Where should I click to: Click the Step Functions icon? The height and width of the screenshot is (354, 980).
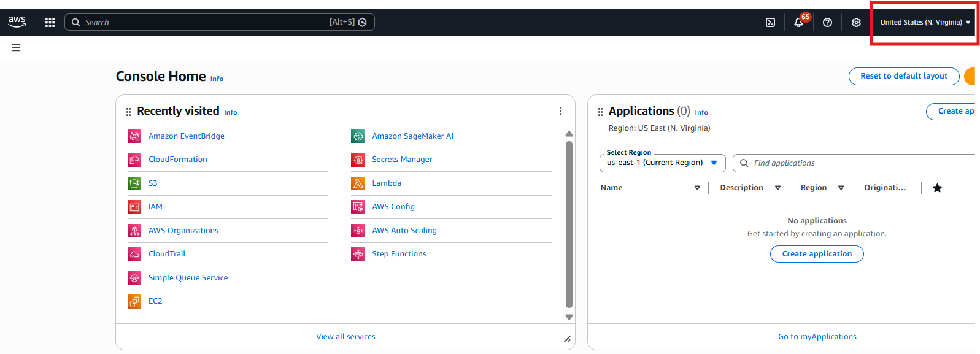(x=358, y=254)
